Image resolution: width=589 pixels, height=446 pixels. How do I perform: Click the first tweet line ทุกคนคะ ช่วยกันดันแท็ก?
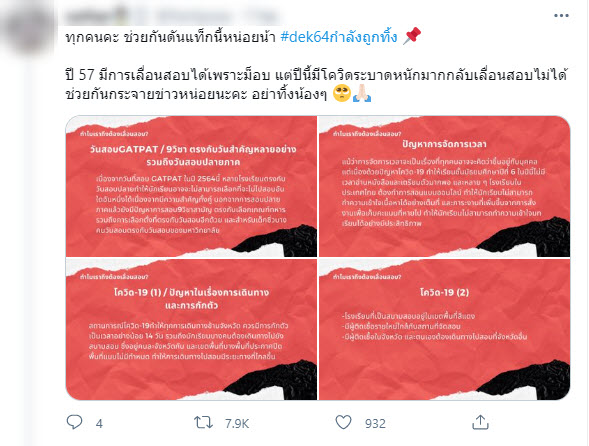pos(171,37)
